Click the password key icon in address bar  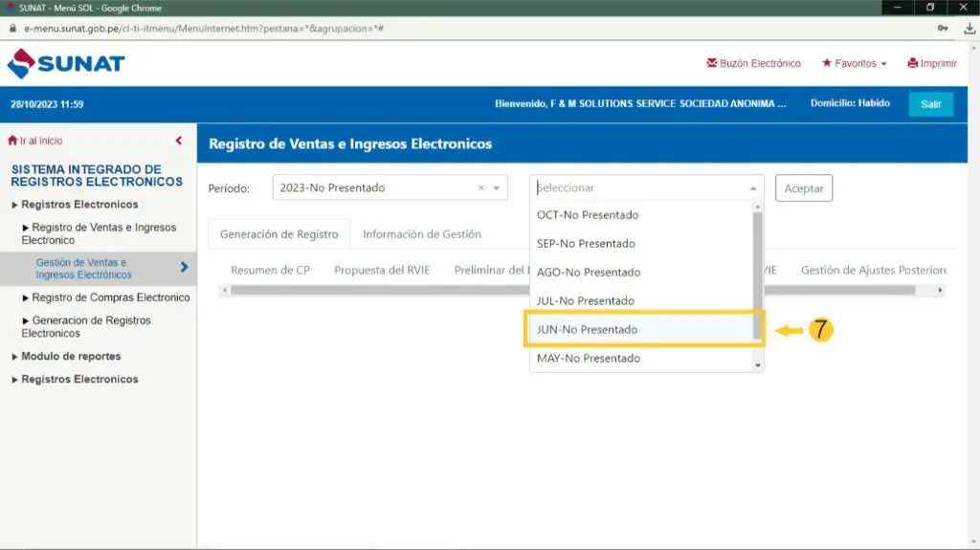tap(943, 28)
